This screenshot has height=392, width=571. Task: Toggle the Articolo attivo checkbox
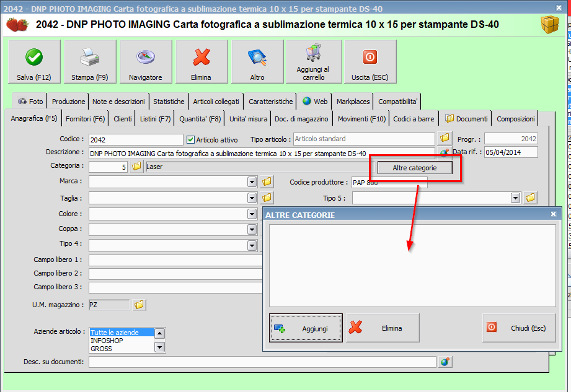tap(190, 139)
